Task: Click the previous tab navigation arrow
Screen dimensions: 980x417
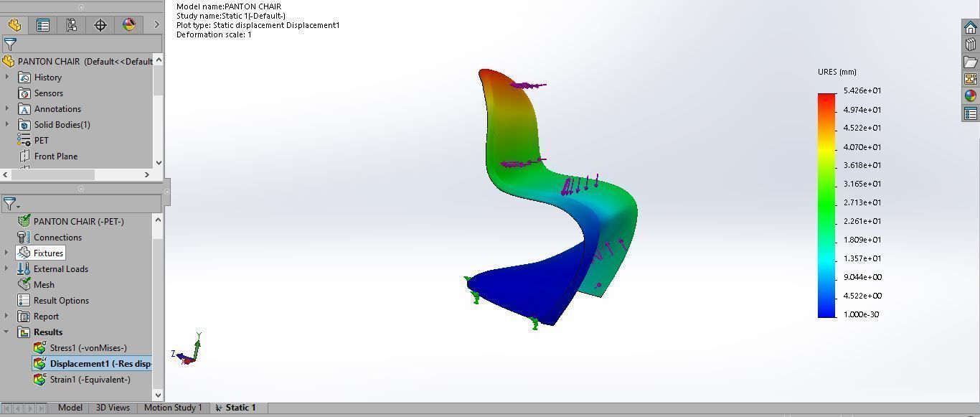Action: (18, 408)
